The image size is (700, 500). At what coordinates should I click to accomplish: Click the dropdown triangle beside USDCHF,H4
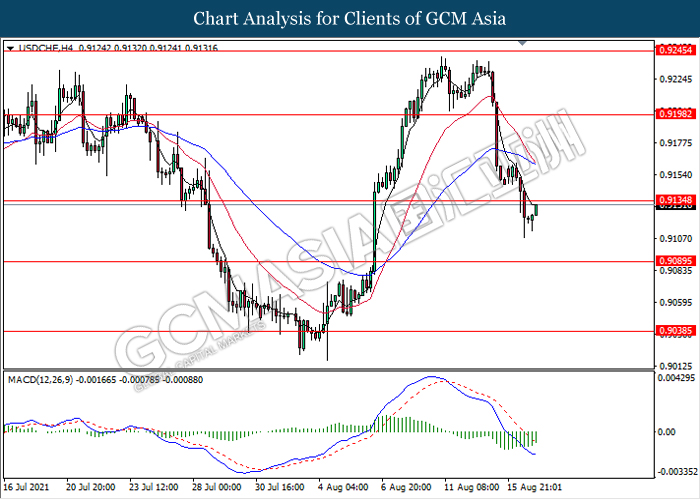pyautogui.click(x=10, y=48)
